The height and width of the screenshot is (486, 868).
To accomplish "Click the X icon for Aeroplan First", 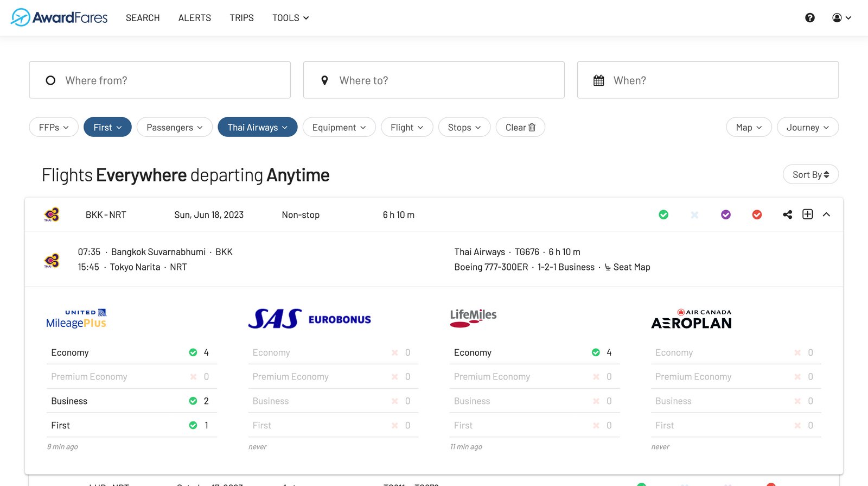I will (797, 425).
